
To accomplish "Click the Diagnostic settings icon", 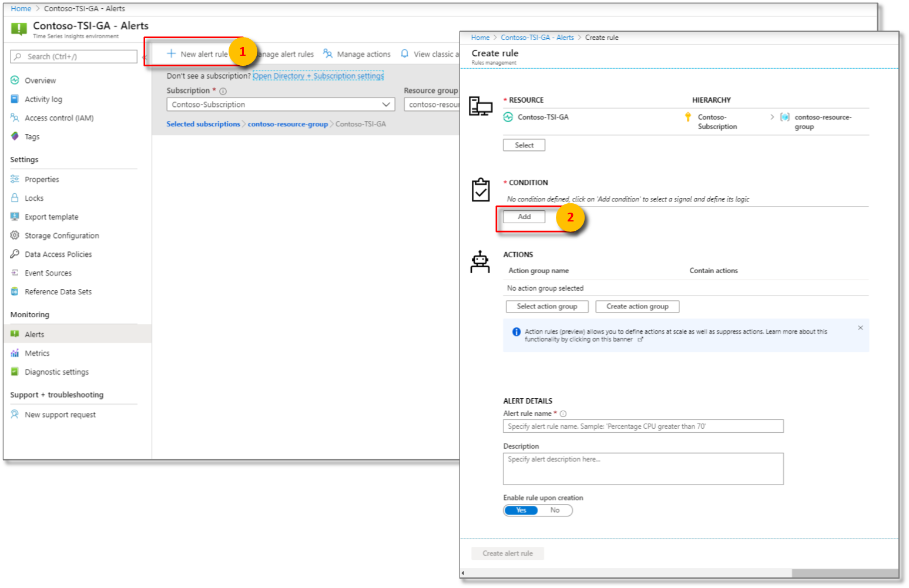I will (15, 371).
